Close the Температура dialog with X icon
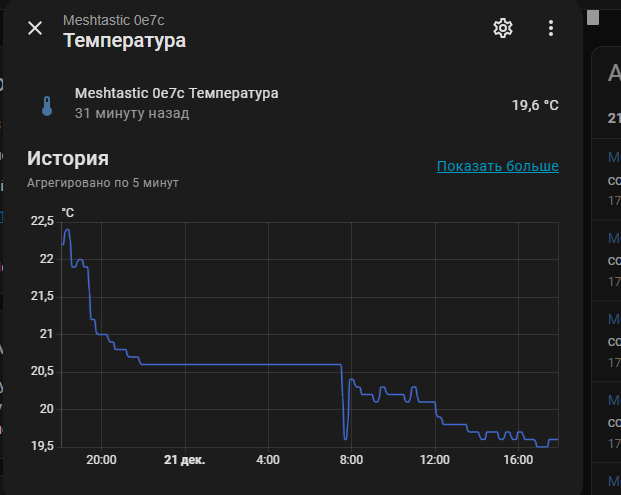This screenshot has height=495, width=621. point(35,28)
